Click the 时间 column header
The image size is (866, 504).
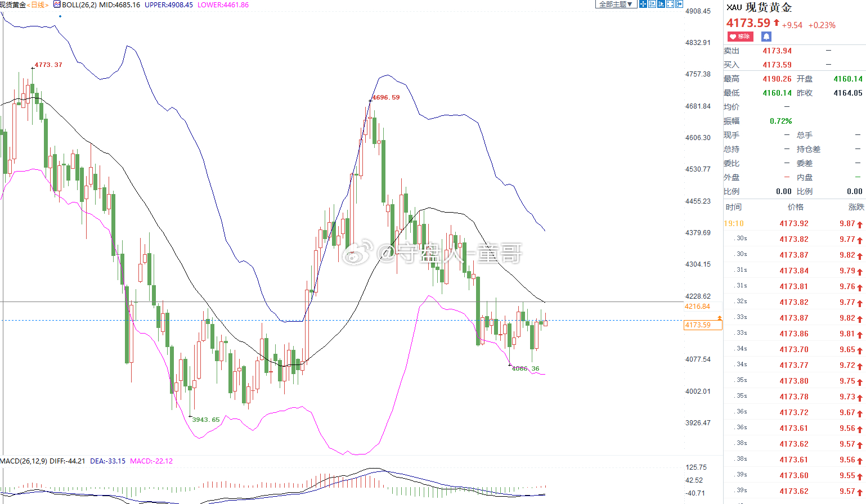coord(734,207)
